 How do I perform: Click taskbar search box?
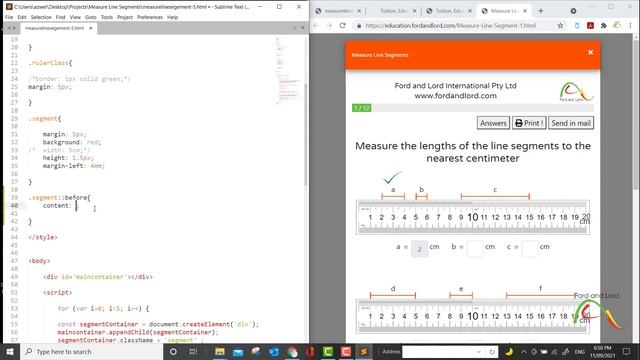pos(91,351)
